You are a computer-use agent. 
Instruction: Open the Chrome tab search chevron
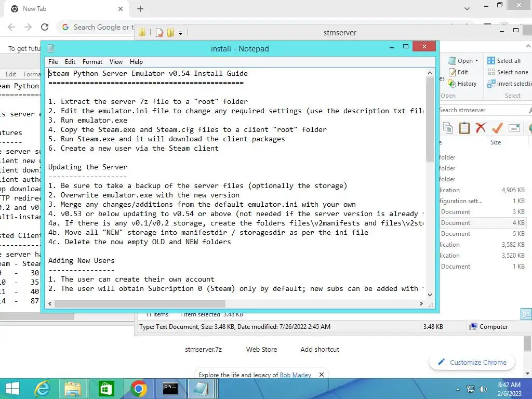coord(467,9)
